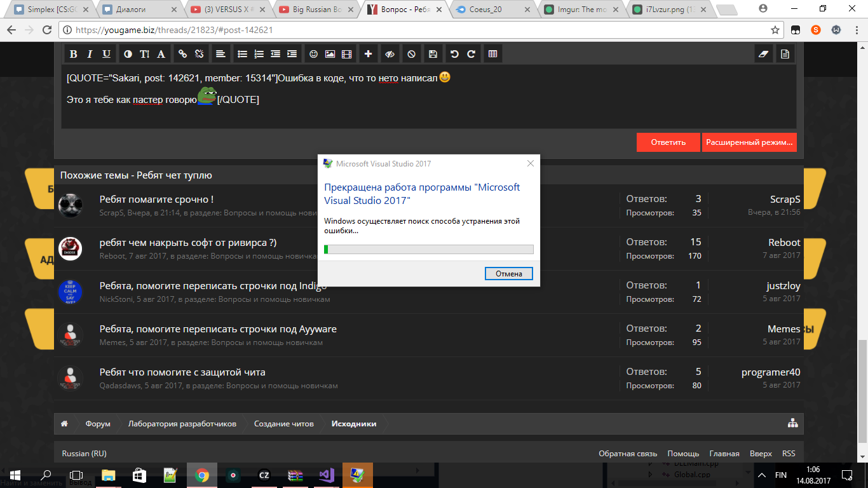Open Reboot user avatar thumbnail
The width and height of the screenshot is (868, 488).
pyautogui.click(x=70, y=248)
